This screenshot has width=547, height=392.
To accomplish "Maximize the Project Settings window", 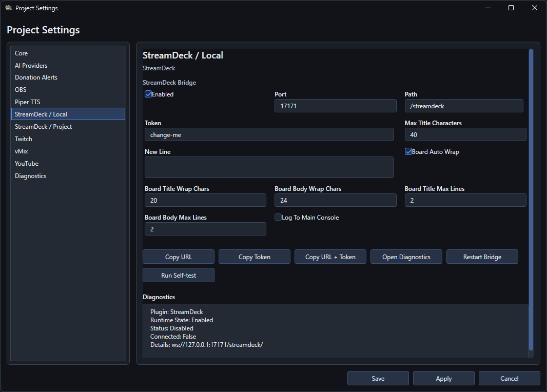I will point(511,8).
